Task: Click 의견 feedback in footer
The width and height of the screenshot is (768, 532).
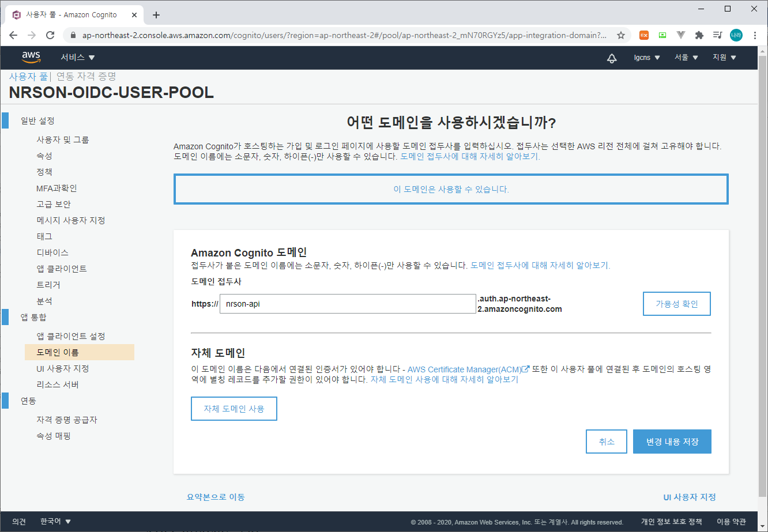Action: [19, 522]
